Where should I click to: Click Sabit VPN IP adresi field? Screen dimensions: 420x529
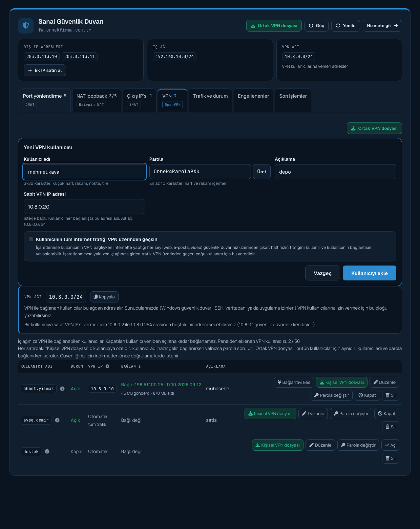point(84,207)
